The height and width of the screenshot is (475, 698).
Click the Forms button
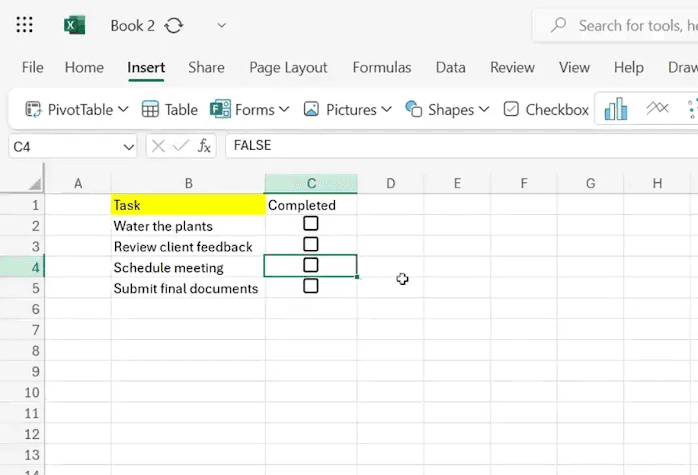(x=243, y=110)
